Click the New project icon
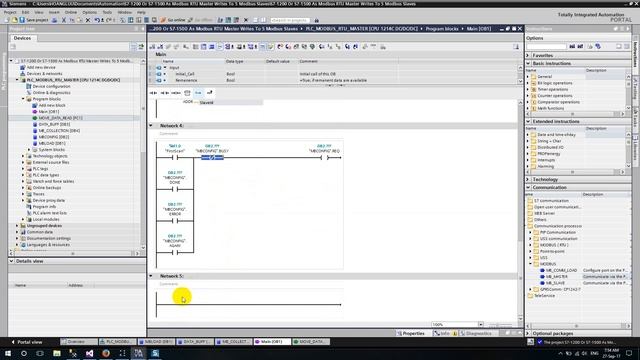The width and height of the screenshot is (640, 360). (x=7, y=20)
